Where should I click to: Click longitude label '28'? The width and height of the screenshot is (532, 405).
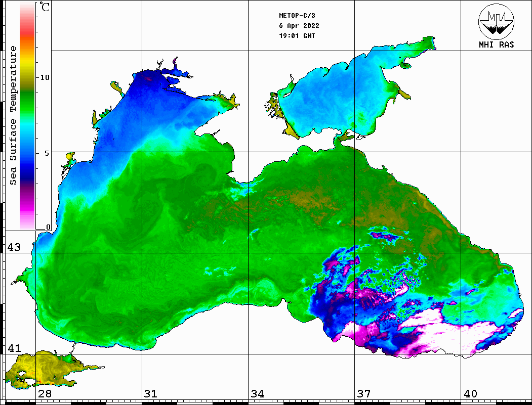point(45,393)
